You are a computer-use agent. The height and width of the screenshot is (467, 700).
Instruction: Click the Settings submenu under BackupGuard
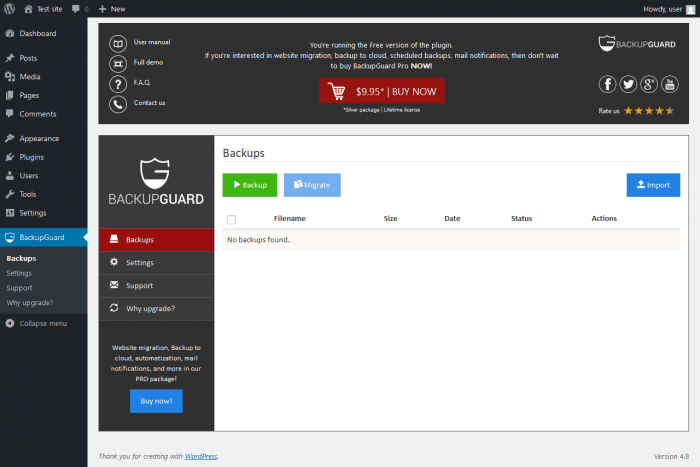(19, 273)
